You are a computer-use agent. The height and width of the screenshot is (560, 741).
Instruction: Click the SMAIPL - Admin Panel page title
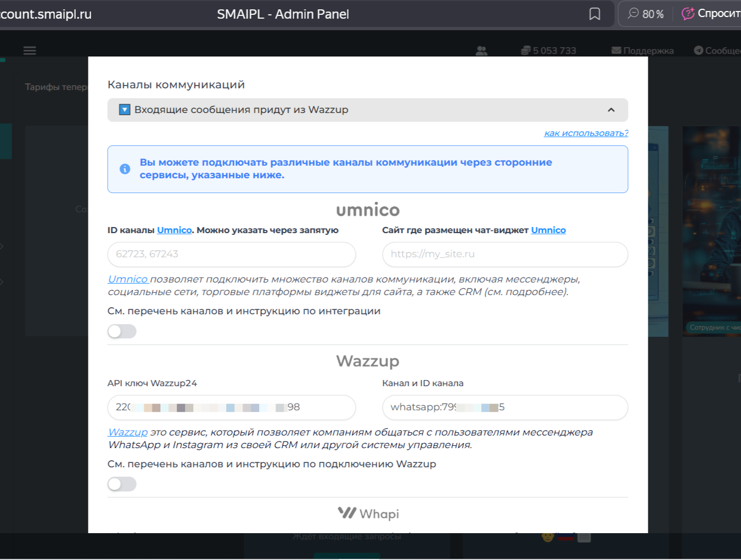(283, 14)
